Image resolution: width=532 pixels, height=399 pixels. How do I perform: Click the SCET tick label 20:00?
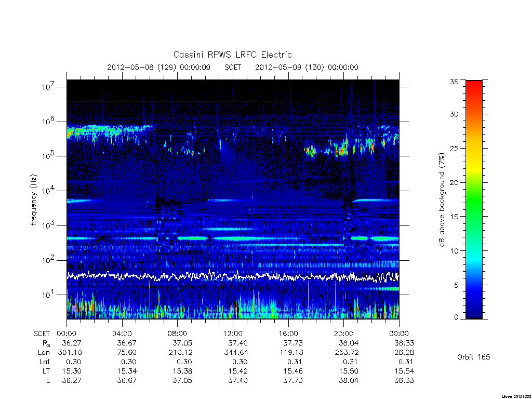pyautogui.click(x=344, y=334)
